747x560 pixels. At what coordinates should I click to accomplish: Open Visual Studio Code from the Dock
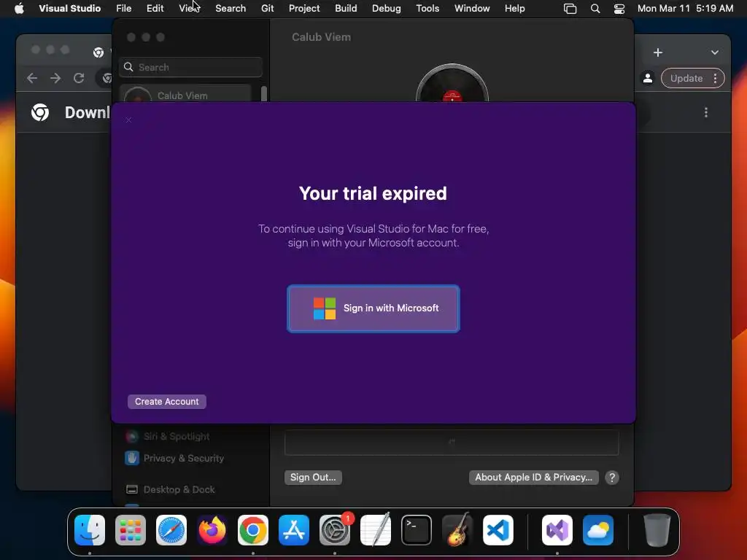(x=498, y=530)
